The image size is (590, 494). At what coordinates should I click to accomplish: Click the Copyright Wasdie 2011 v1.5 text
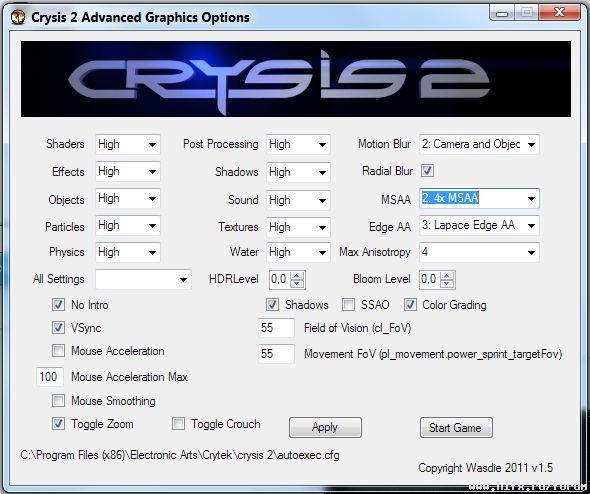(x=485, y=468)
